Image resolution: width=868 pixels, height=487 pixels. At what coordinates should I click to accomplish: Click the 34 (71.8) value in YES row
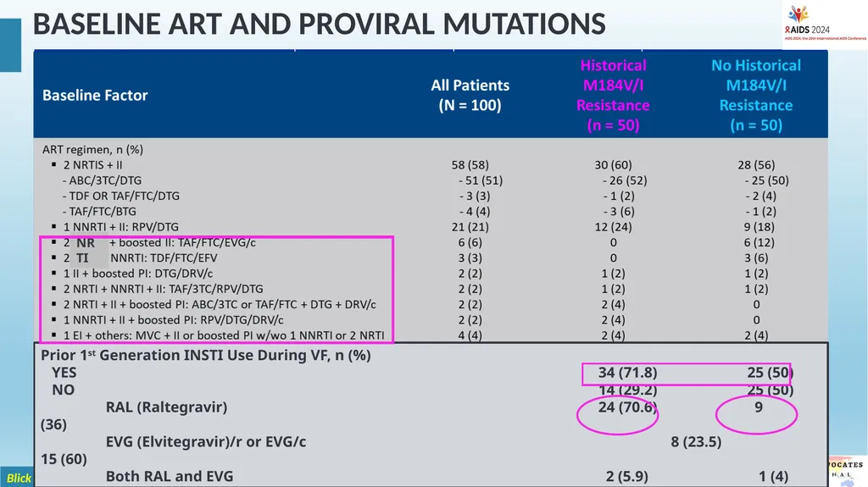pyautogui.click(x=627, y=373)
